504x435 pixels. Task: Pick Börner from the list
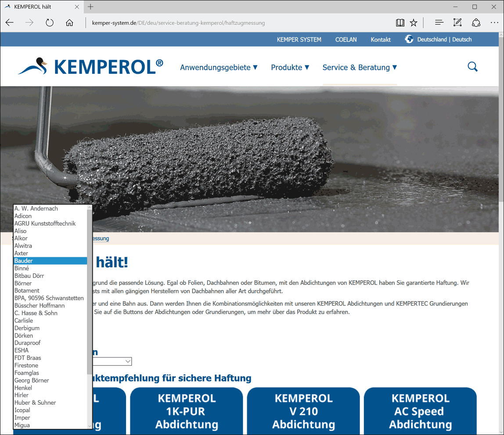50,283
